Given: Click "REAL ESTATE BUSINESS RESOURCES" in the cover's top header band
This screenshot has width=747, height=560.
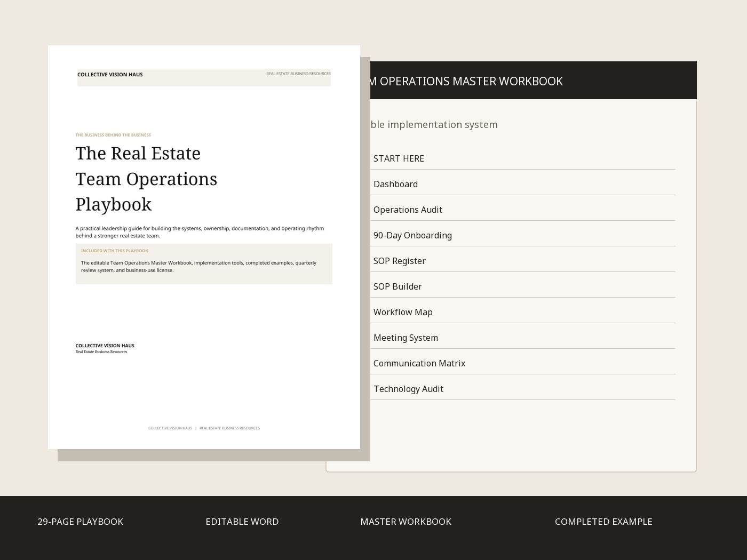Looking at the screenshot, I should (x=298, y=74).
